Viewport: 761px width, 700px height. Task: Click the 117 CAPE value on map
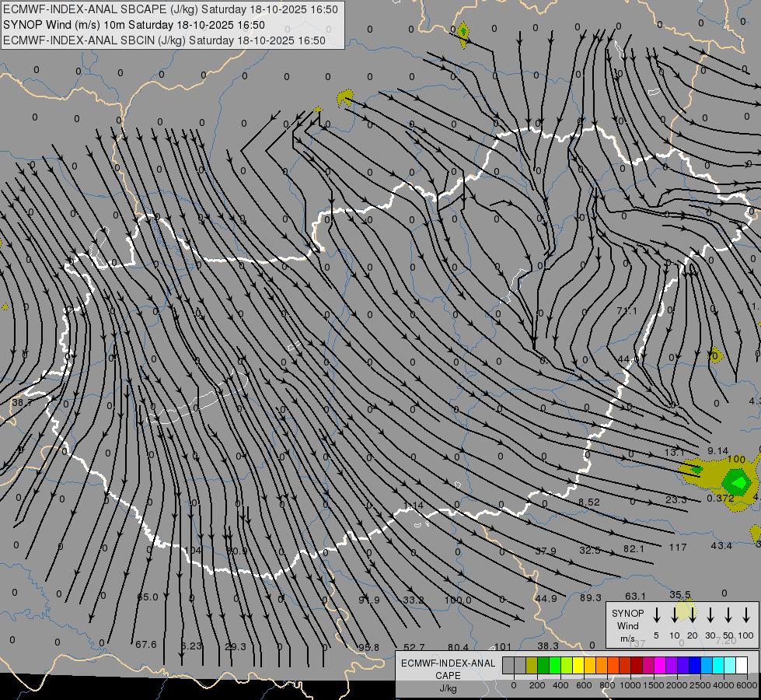tap(678, 548)
